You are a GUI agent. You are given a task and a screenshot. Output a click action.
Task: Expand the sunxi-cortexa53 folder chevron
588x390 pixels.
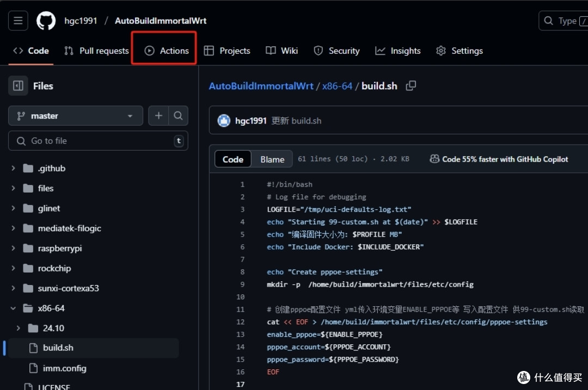click(13, 288)
